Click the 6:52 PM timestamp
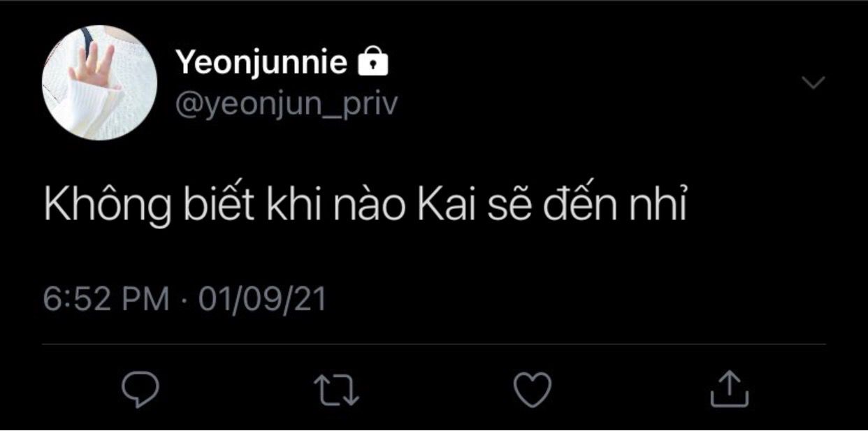868x431 pixels. coord(106,299)
